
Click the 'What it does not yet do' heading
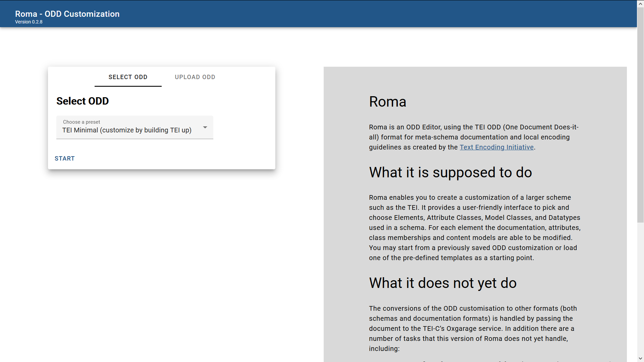[443, 283]
